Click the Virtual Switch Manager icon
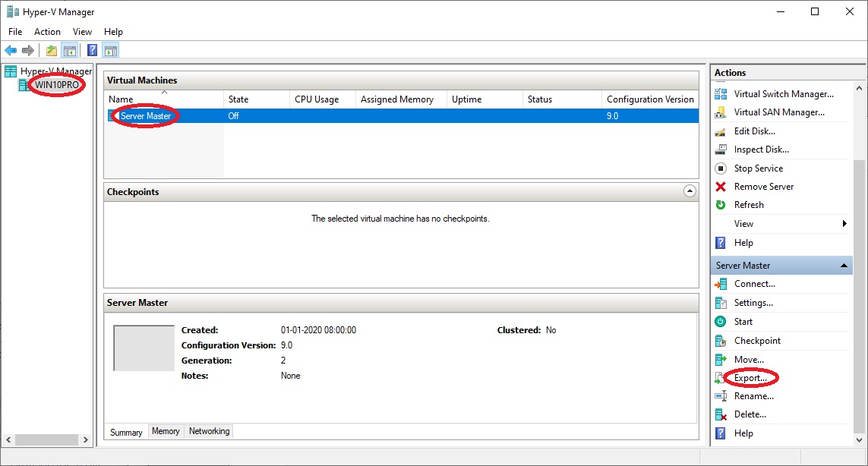This screenshot has width=868, height=466. pyautogui.click(x=721, y=94)
